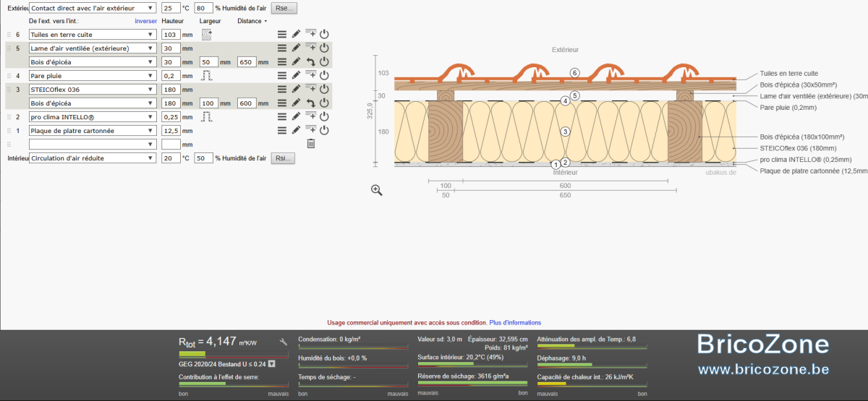Edit the Pare pluie layer with pencil icon

click(296, 75)
